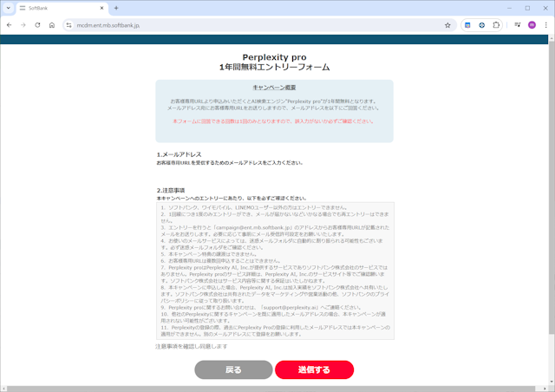
Task: Open a new tab
Action: point(116,8)
